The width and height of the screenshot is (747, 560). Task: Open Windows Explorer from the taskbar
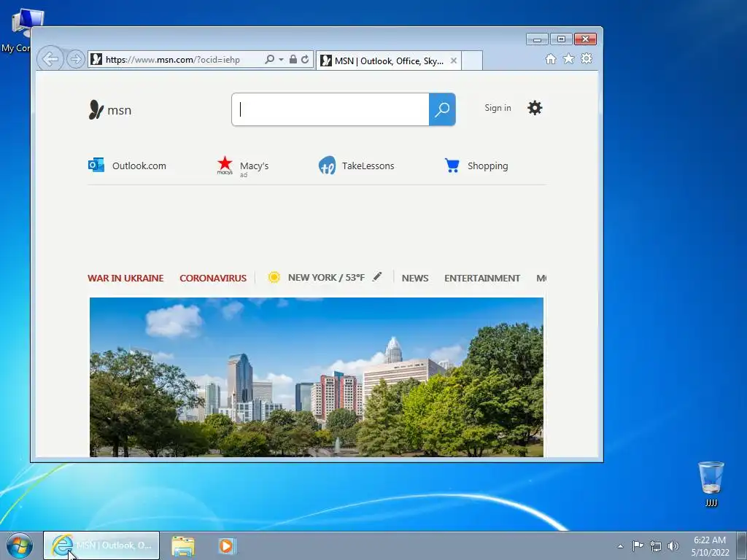click(x=183, y=546)
